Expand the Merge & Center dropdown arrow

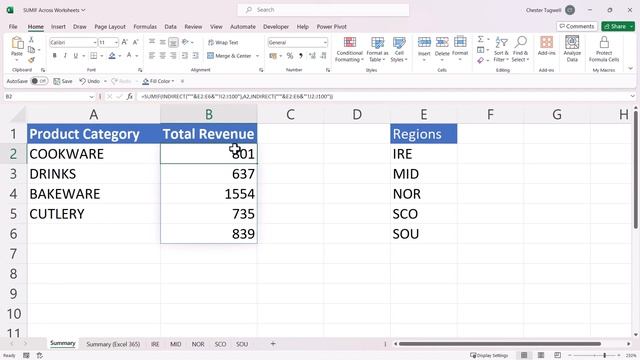pos(258,56)
